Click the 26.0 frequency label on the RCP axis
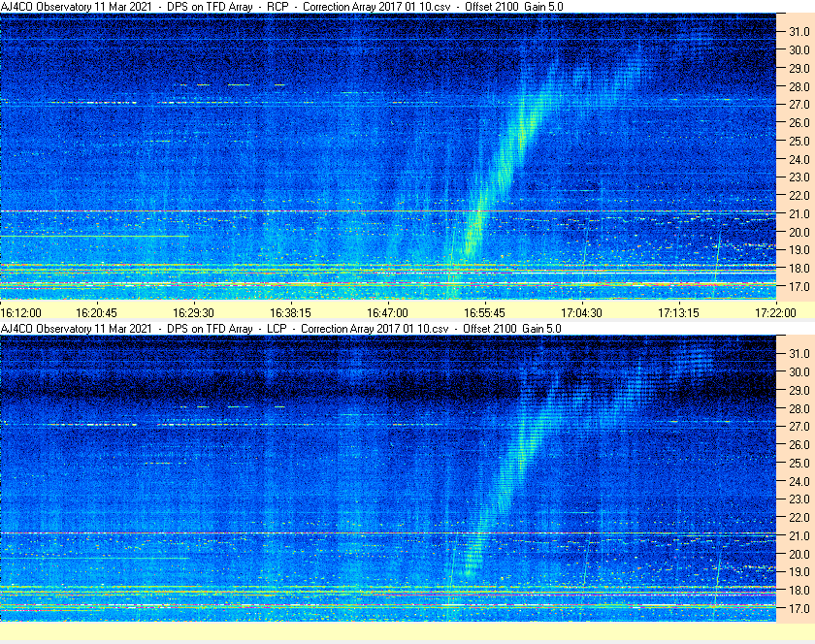Viewport: 815px width, 644px height. point(799,122)
